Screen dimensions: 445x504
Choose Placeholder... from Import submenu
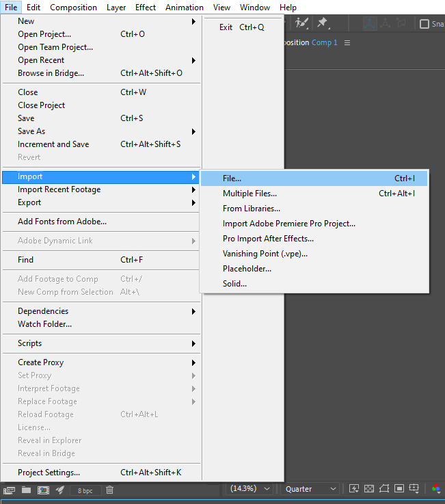click(314, 269)
